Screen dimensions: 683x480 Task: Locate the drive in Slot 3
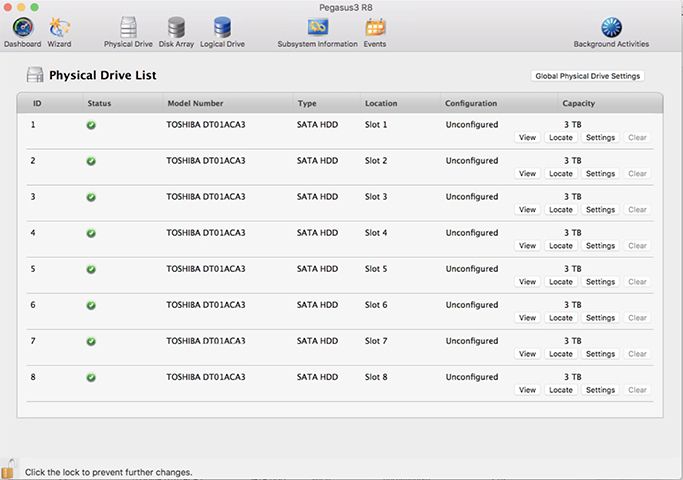click(x=561, y=210)
